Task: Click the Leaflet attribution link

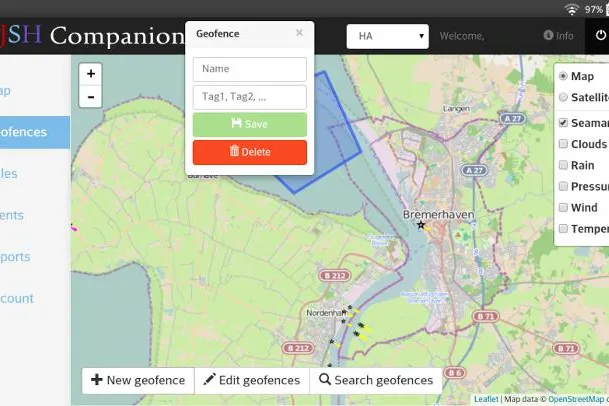Action: [x=486, y=399]
